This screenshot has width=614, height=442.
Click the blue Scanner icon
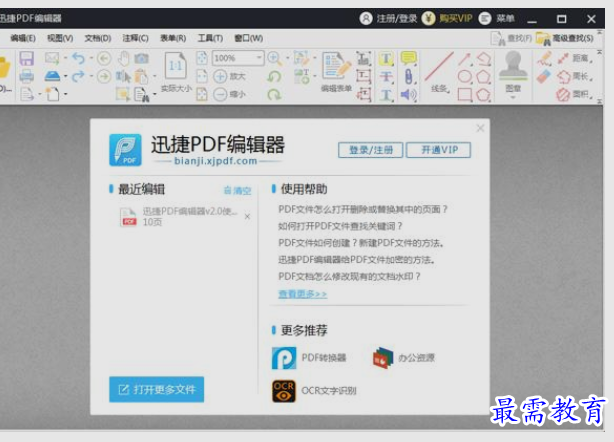tap(52, 76)
